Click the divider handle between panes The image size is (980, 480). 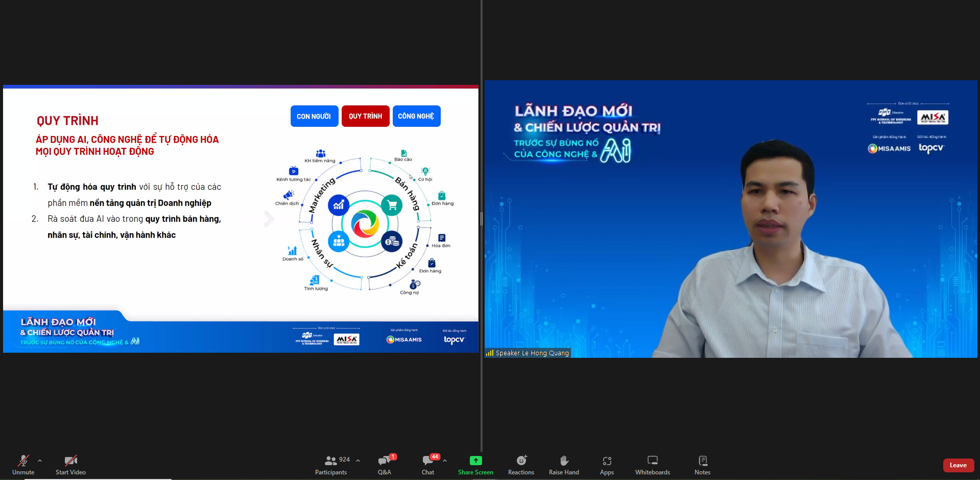point(481,219)
